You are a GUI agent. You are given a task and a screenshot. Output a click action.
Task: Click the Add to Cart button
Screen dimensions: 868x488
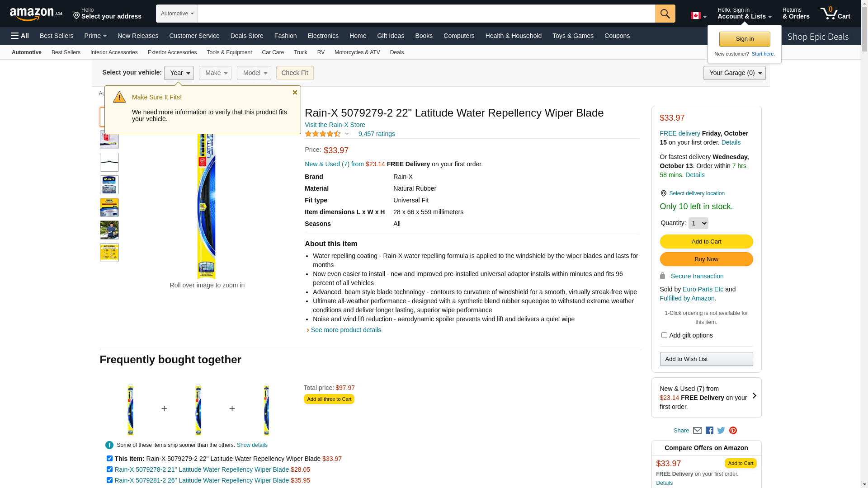pyautogui.click(x=706, y=242)
